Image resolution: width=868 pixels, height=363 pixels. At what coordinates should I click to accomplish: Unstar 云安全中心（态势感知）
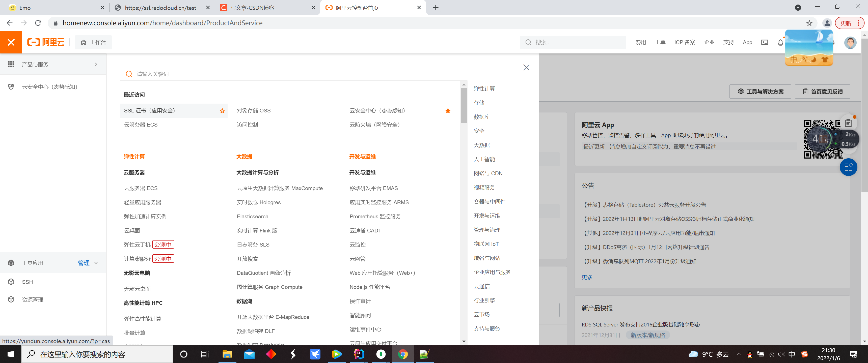click(448, 110)
